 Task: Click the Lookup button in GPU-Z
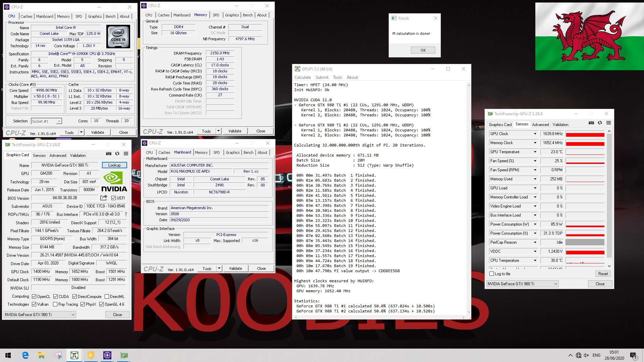click(114, 165)
